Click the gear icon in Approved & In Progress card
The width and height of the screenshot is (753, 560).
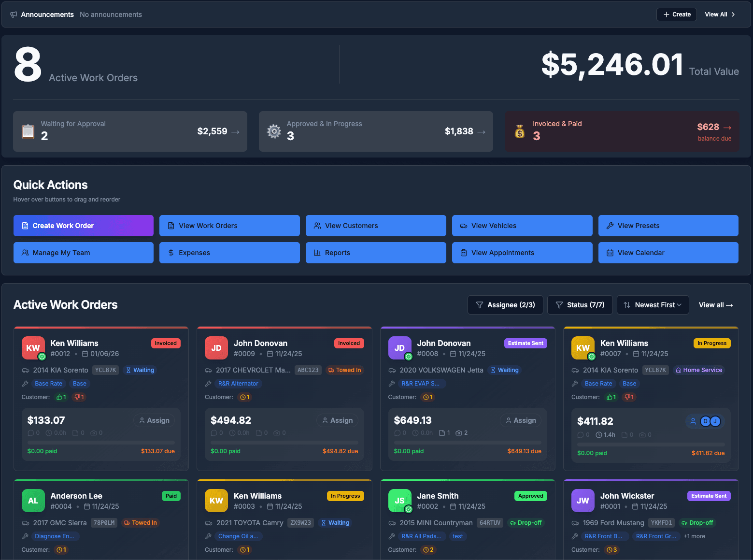[274, 131]
